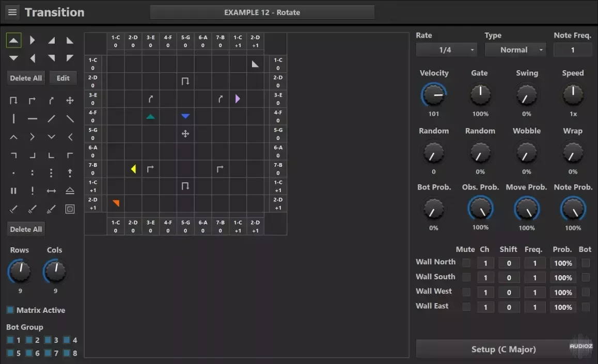Click the Rows knob

pos(20,272)
